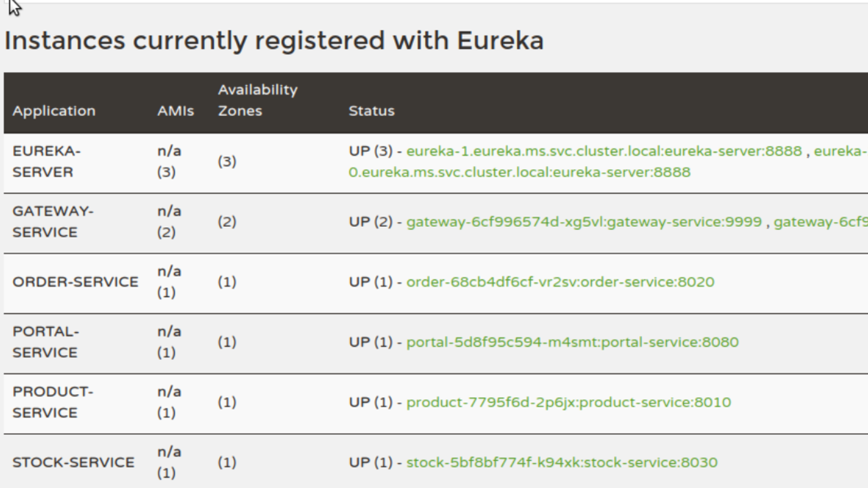
Task: Click the stock-5bf8bf774f-k94xk:stock-service:8030 link
Action: click(562, 463)
